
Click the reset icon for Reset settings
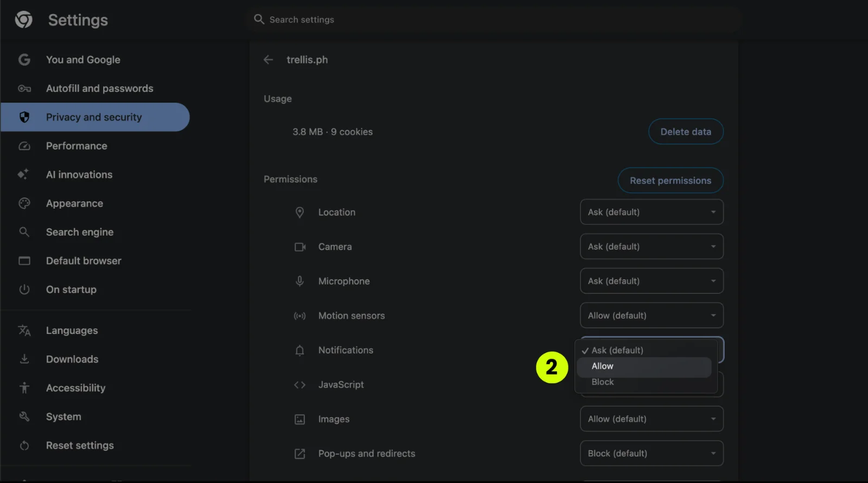point(24,445)
